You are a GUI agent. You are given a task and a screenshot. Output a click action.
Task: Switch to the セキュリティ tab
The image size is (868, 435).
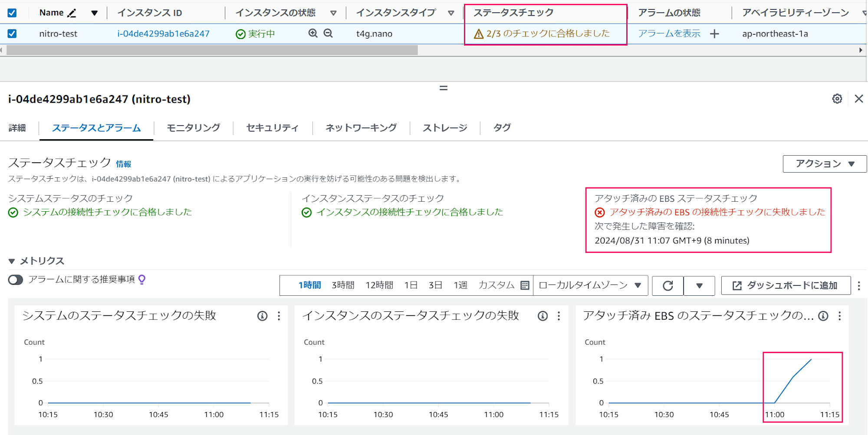coord(273,128)
